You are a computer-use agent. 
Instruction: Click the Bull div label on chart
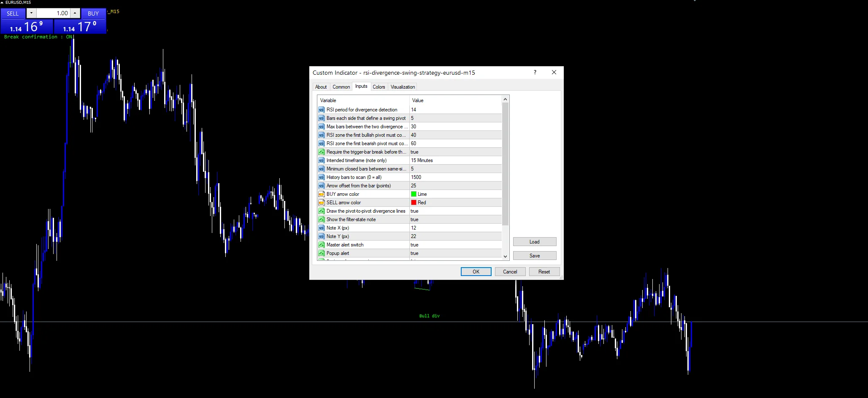point(430,316)
